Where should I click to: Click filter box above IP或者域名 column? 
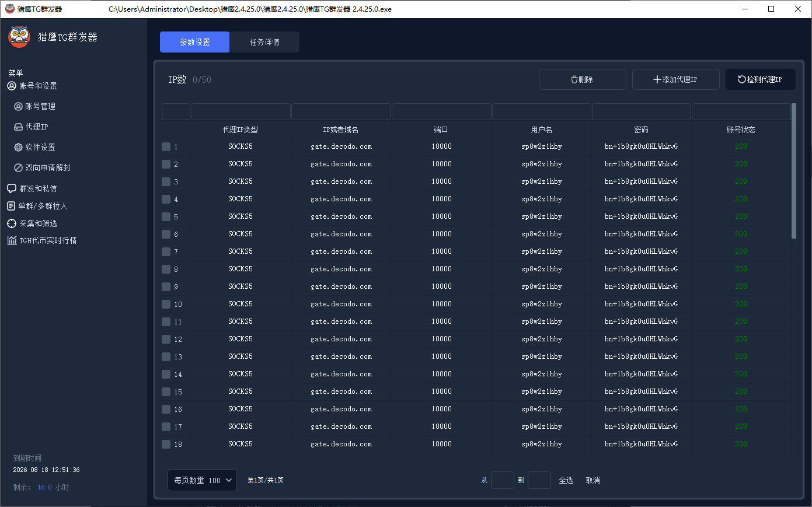tap(341, 111)
